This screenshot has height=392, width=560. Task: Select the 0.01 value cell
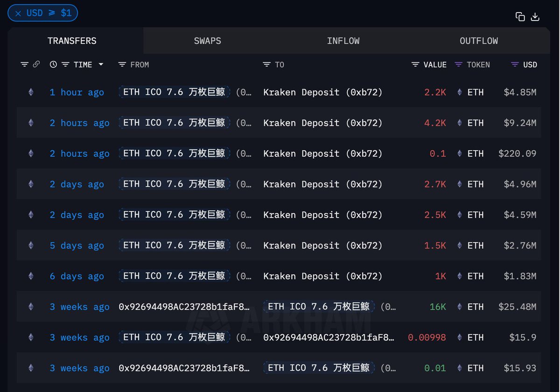pyautogui.click(x=435, y=368)
